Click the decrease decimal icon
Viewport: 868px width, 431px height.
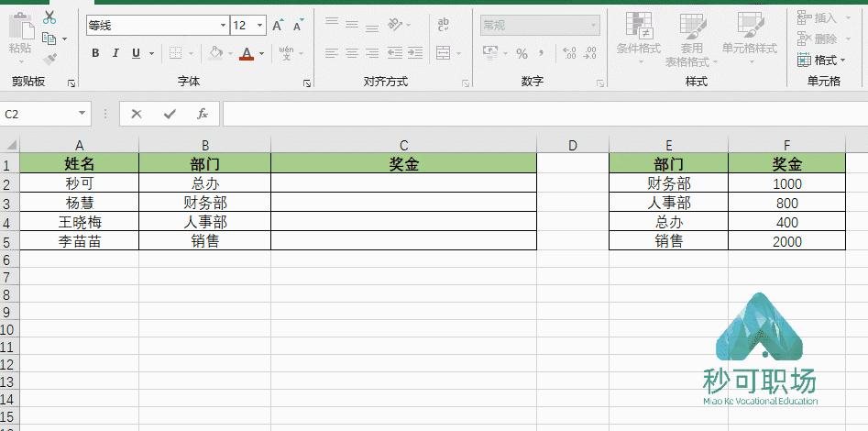point(590,53)
